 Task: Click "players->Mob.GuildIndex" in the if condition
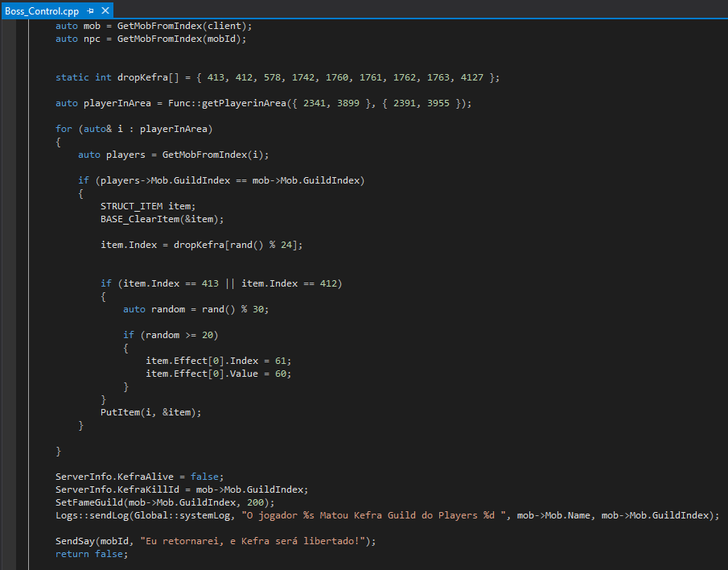(x=165, y=180)
